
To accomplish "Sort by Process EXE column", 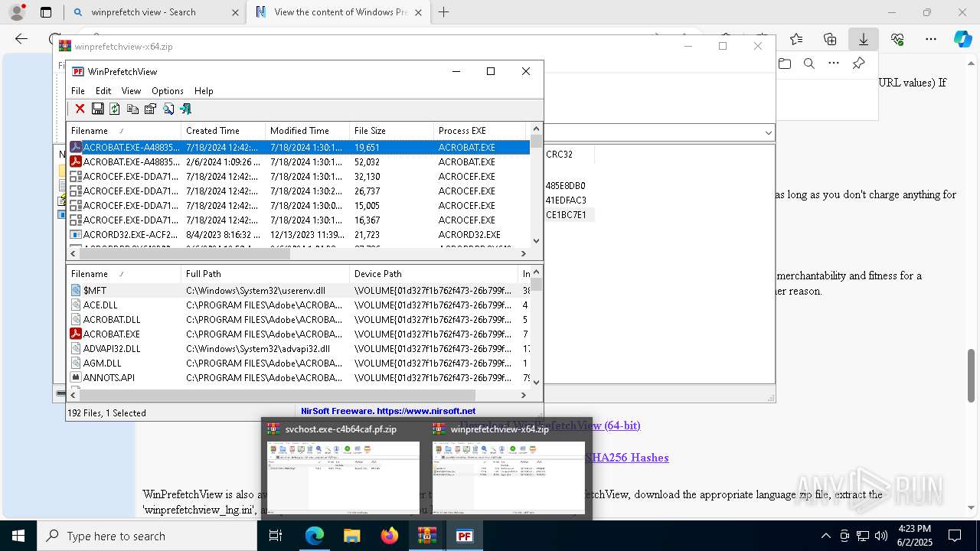I will coord(481,130).
